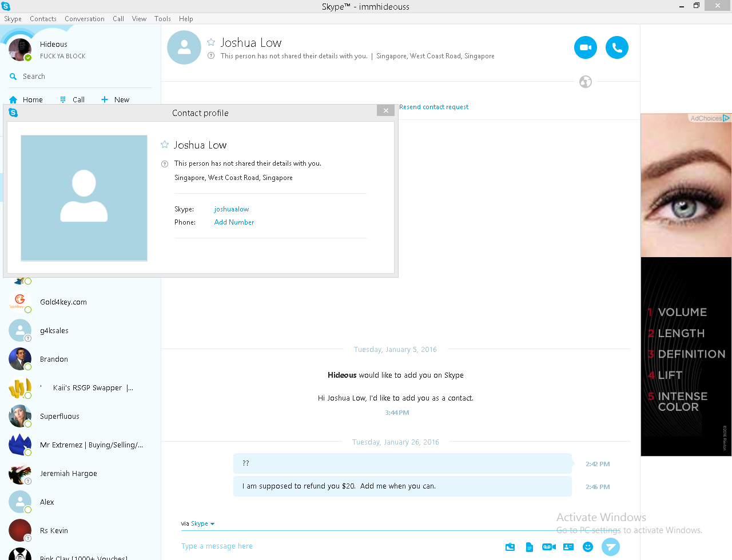Select the Alex contact

[80, 502]
